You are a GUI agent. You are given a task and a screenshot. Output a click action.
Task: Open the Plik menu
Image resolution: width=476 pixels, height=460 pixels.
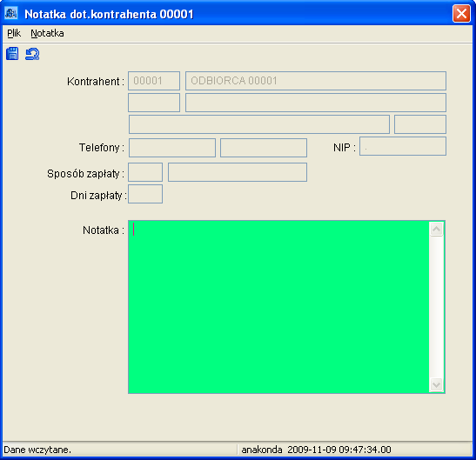14,33
